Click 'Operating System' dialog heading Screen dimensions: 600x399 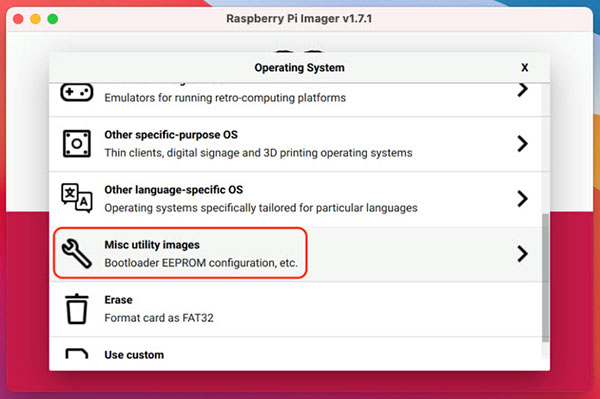click(x=299, y=68)
